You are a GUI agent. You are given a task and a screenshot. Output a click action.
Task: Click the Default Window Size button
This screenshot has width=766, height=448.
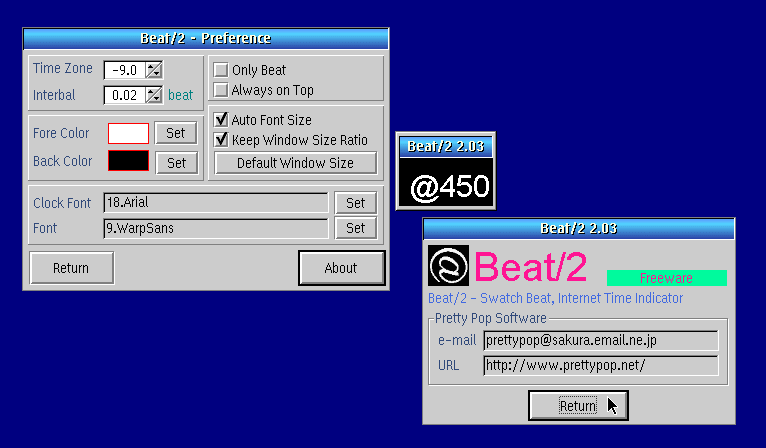tap(296, 163)
